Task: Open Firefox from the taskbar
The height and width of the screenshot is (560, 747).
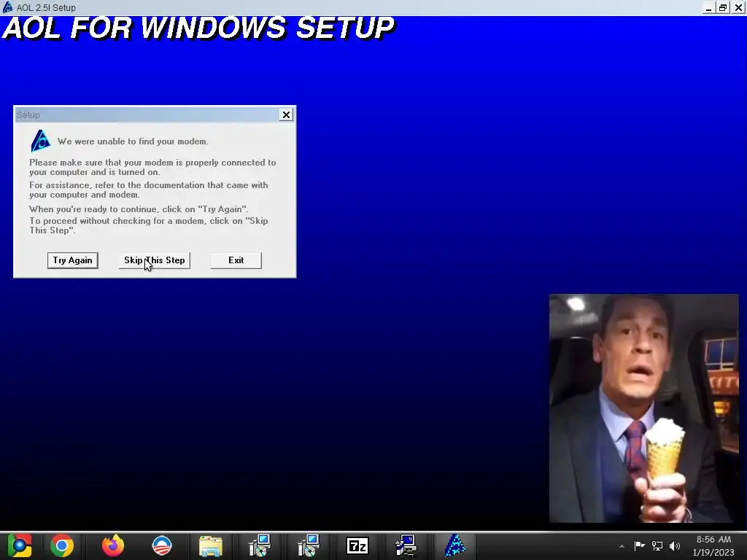Action: [x=113, y=545]
